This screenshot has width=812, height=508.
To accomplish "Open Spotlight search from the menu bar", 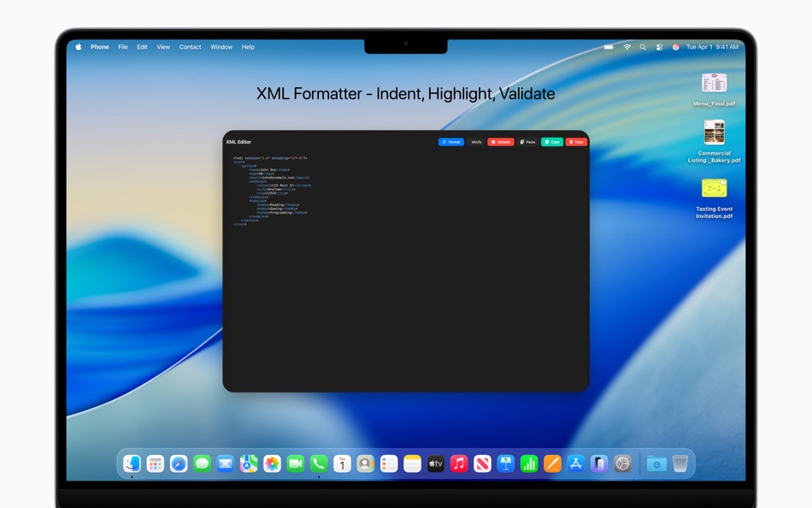I will pyautogui.click(x=643, y=48).
